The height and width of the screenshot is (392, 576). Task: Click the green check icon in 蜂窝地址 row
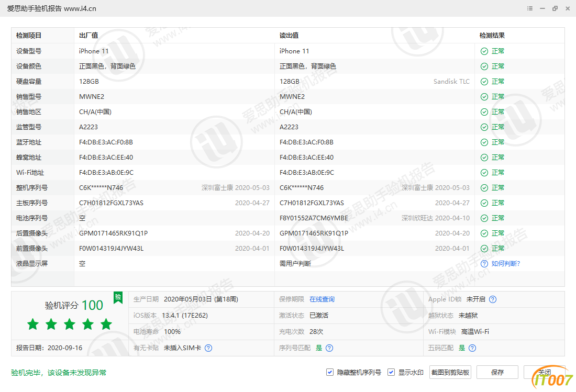click(x=484, y=158)
